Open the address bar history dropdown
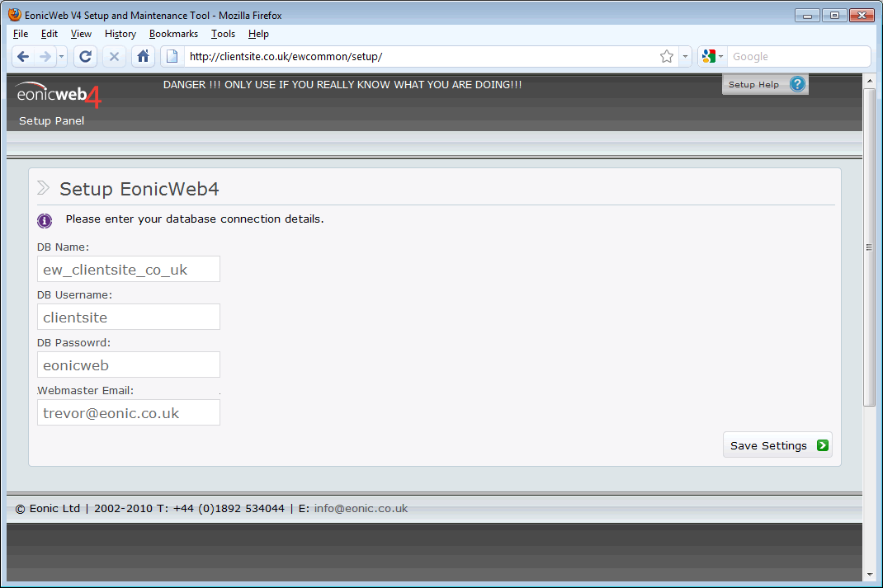Screen dimensions: 883x588 [685, 56]
